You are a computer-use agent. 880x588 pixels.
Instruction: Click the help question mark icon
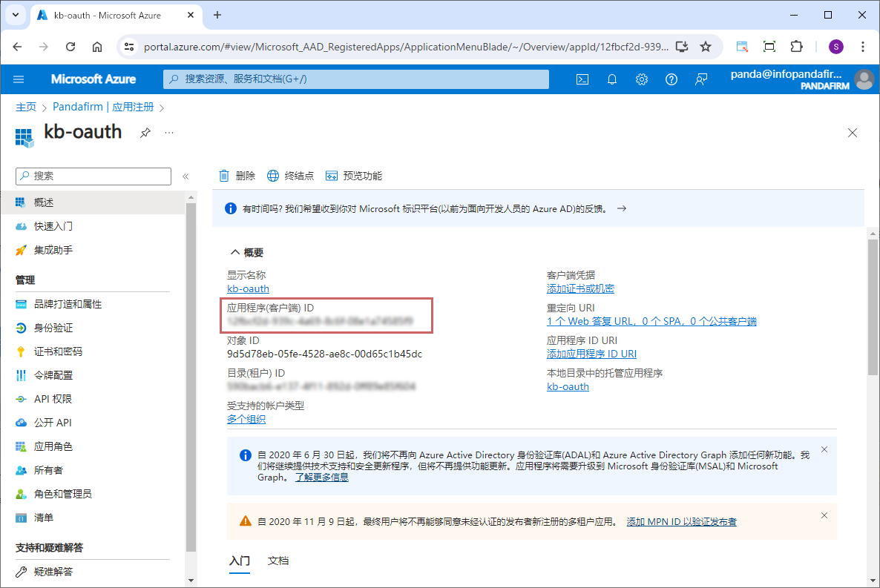672,79
